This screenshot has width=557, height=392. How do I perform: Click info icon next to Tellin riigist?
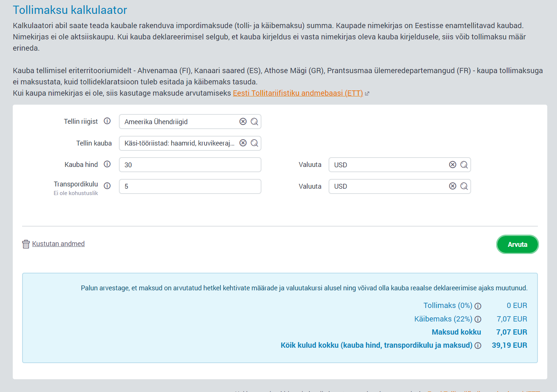click(107, 121)
